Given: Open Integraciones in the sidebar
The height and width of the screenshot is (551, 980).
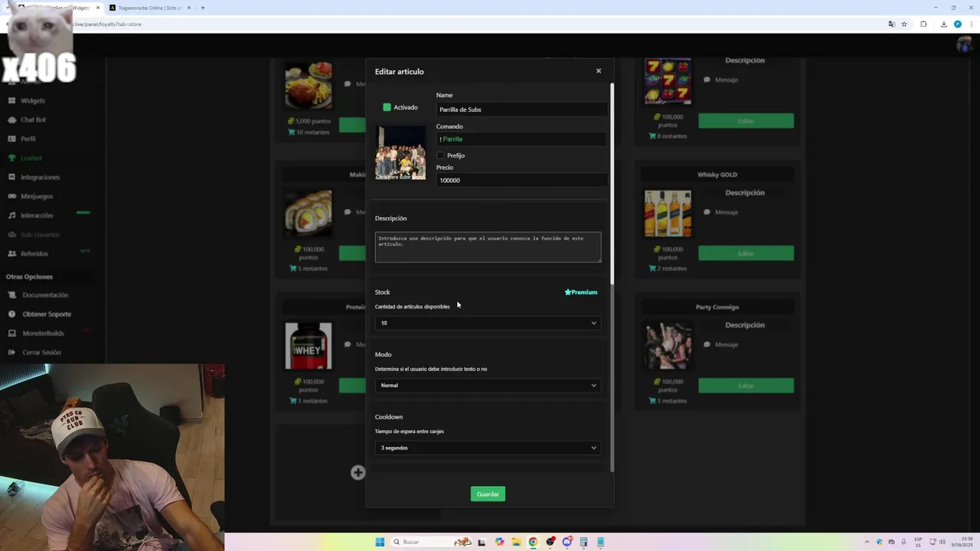Looking at the screenshot, I should pos(40,177).
